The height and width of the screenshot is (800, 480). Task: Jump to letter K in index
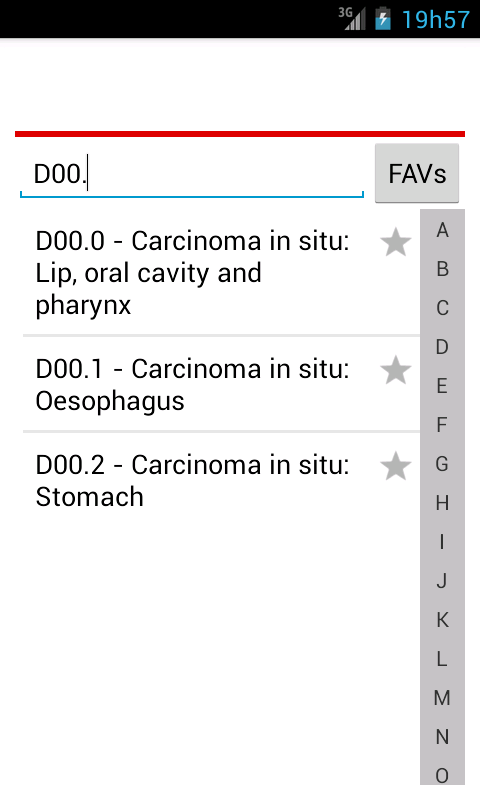coord(442,620)
